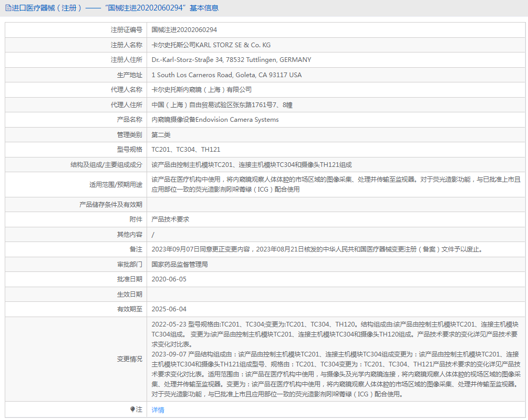This screenshot has height=420, width=528.
Task: Select approval date 2020-06-05
Action: click(x=169, y=279)
